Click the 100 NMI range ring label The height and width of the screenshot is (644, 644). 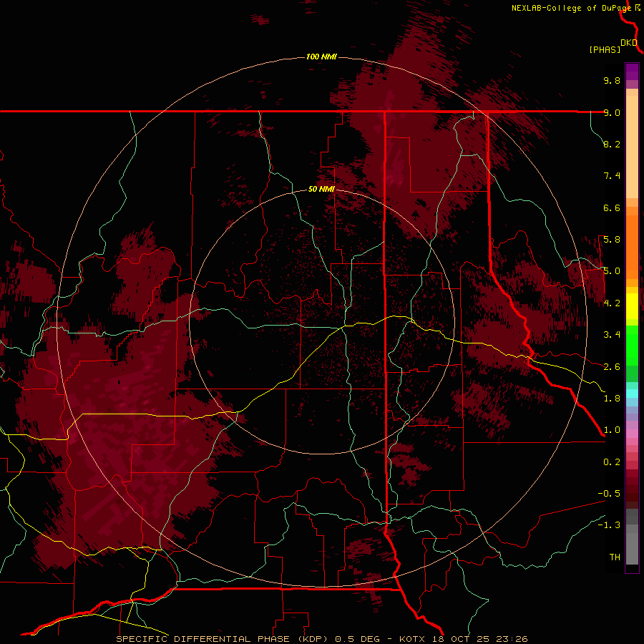(321, 57)
